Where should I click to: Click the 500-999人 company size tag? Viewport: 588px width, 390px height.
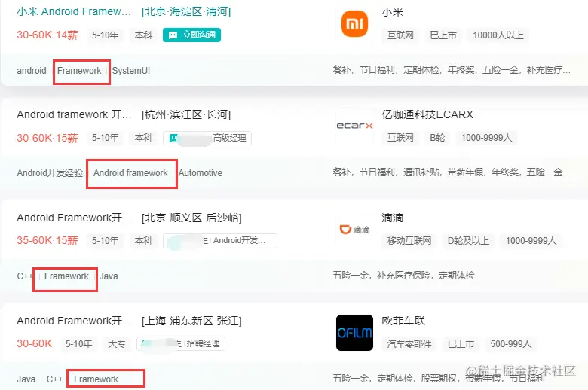[x=511, y=344]
